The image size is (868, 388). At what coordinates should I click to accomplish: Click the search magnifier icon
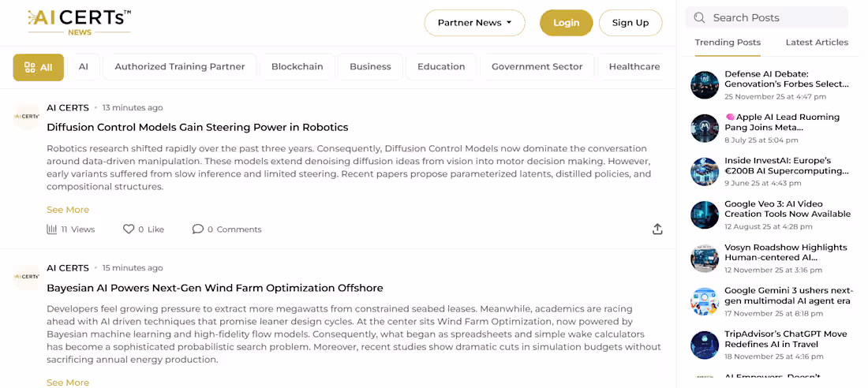point(699,17)
